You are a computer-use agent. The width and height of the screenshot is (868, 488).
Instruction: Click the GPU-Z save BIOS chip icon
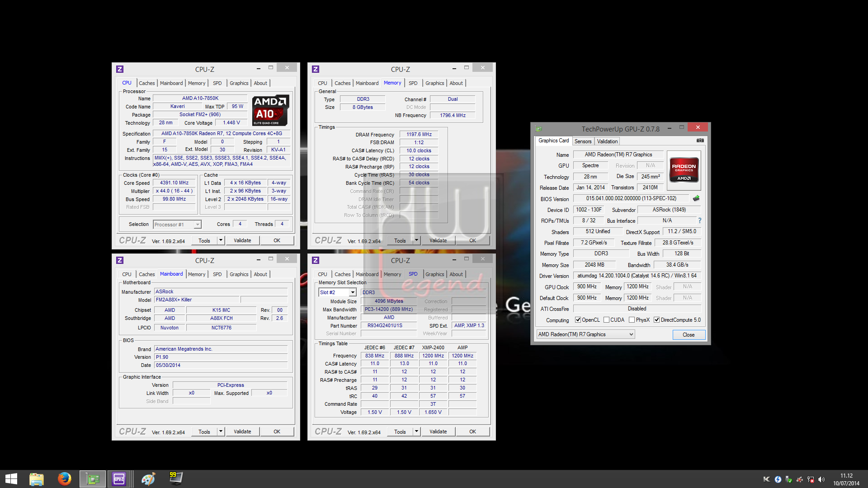(x=696, y=198)
